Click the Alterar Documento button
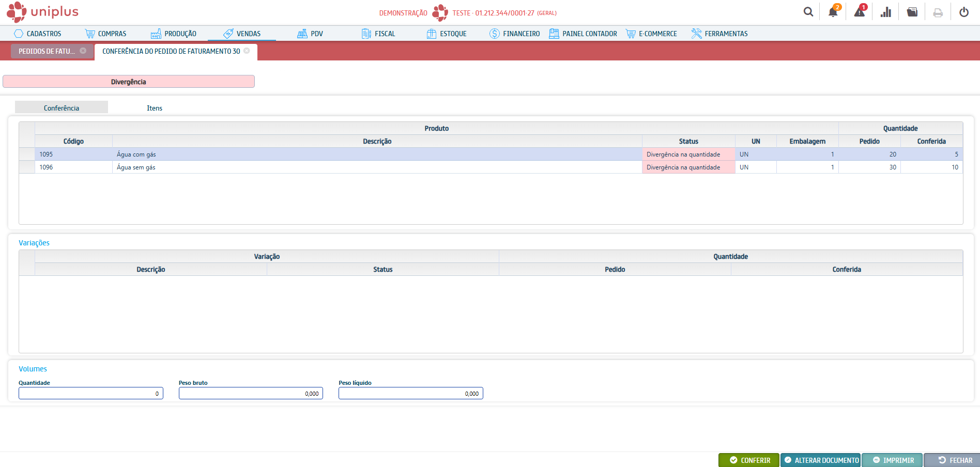This screenshot has width=980, height=467. point(820,460)
